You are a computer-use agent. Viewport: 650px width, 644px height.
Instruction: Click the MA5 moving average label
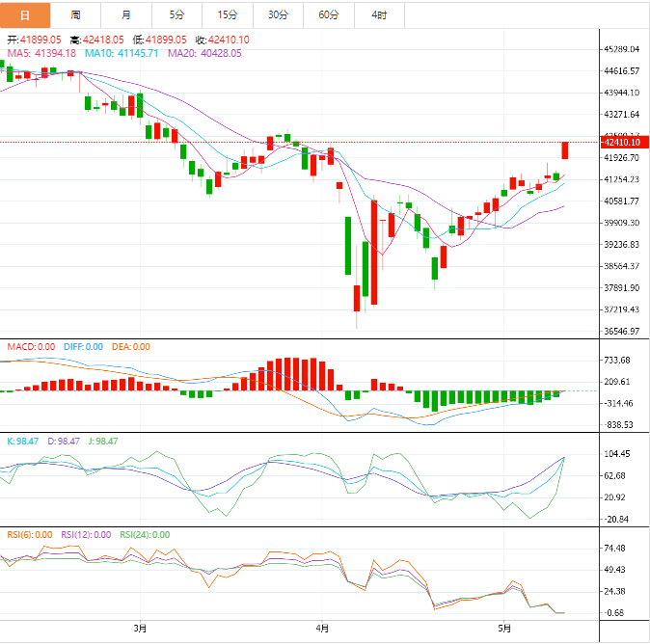(41, 53)
